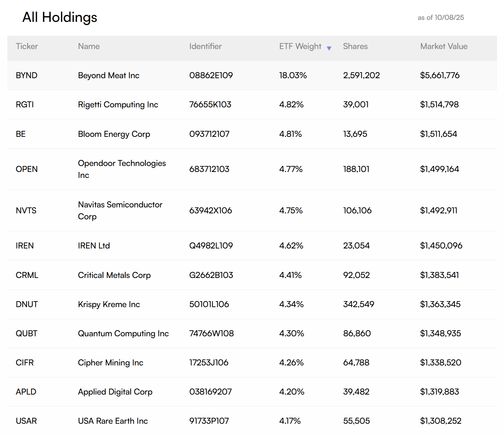
Task: Click the ETF Weight sort arrow icon
Action: [329, 48]
